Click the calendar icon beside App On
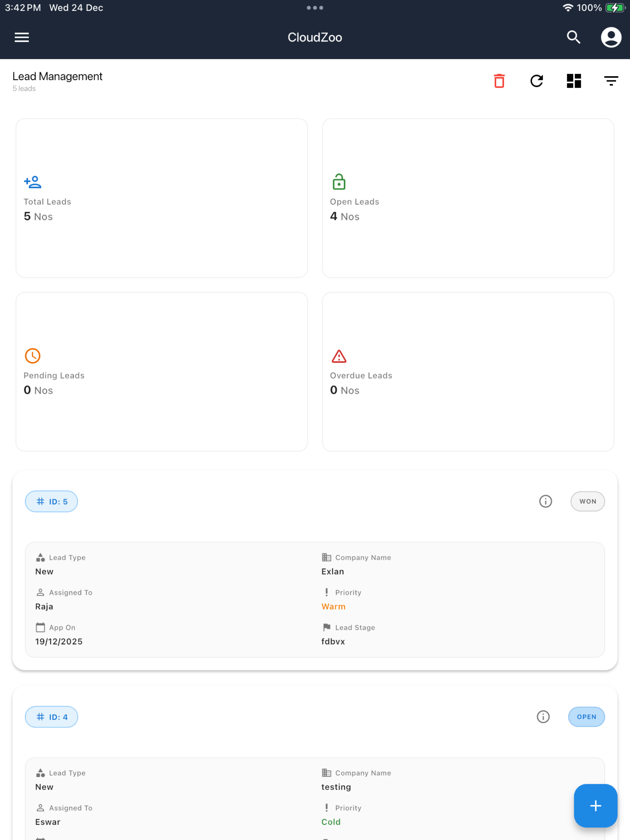Screen dimensions: 630x840 pyautogui.click(x=40, y=627)
